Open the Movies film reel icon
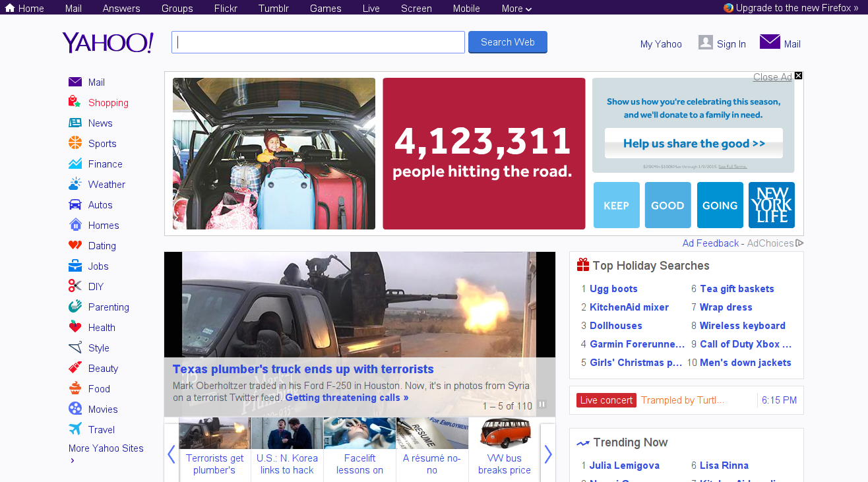Viewport: 868px width, 482px height. click(x=75, y=409)
